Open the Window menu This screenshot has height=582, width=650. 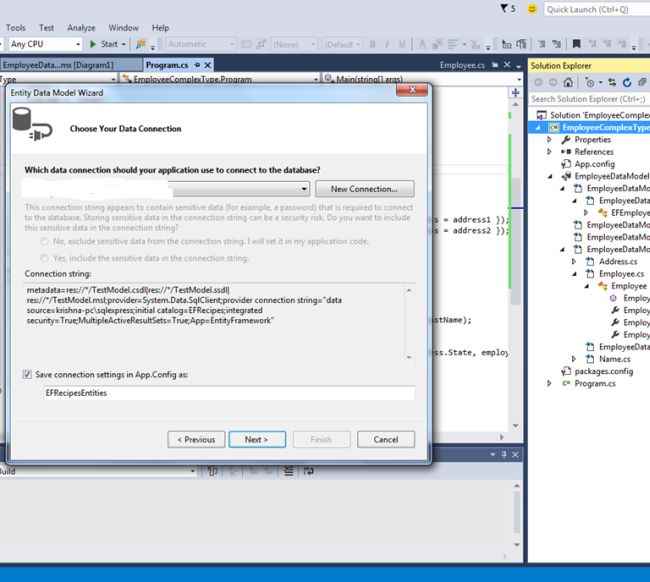124,28
